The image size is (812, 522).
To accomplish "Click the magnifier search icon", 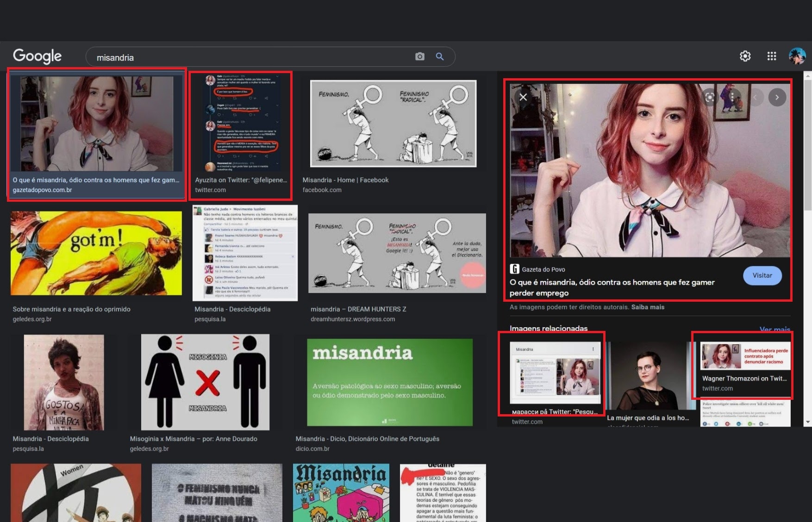I will click(x=440, y=56).
